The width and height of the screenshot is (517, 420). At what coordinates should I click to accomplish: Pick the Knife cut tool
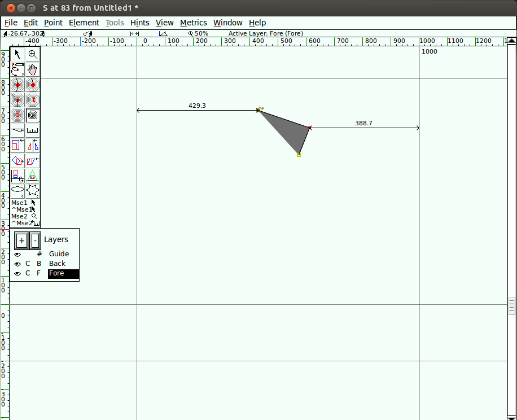coord(17,130)
